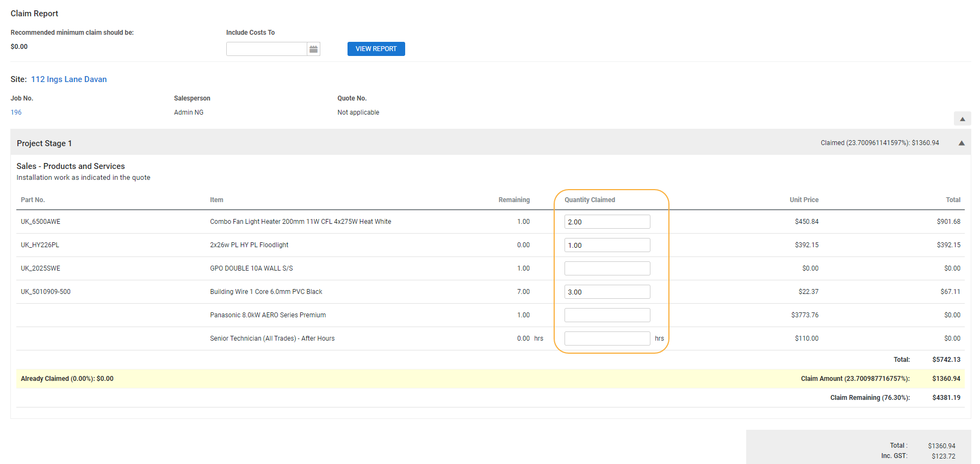The height and width of the screenshot is (464, 980).
Task: Click the Part No. column header
Action: pos(33,200)
